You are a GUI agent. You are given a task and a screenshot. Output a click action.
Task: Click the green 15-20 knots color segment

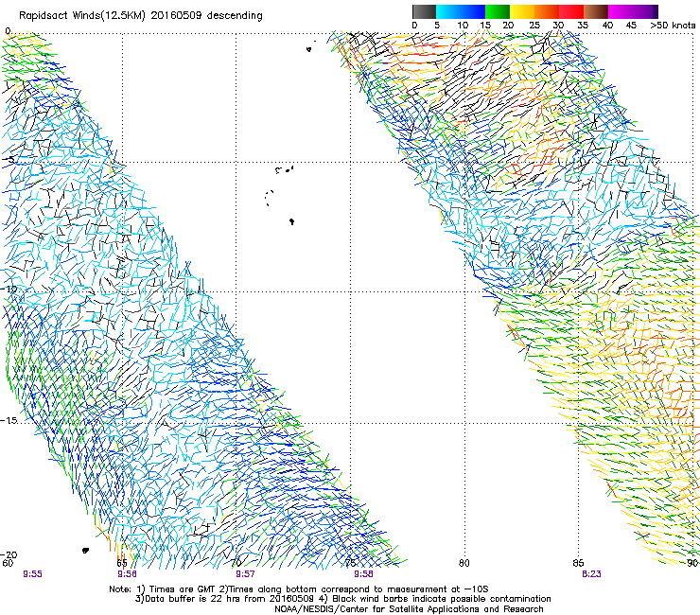click(498, 11)
